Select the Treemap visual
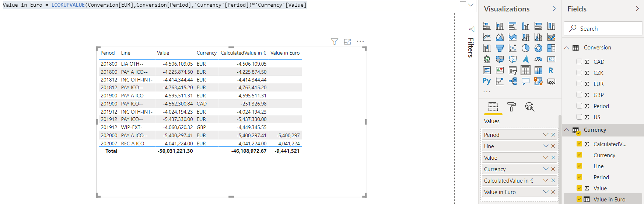 click(x=551, y=48)
